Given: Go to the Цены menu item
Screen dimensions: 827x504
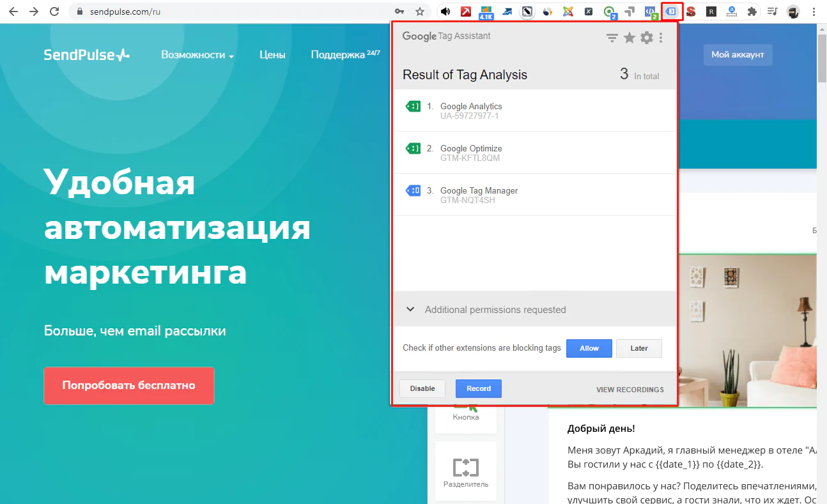Looking at the screenshot, I should point(272,55).
